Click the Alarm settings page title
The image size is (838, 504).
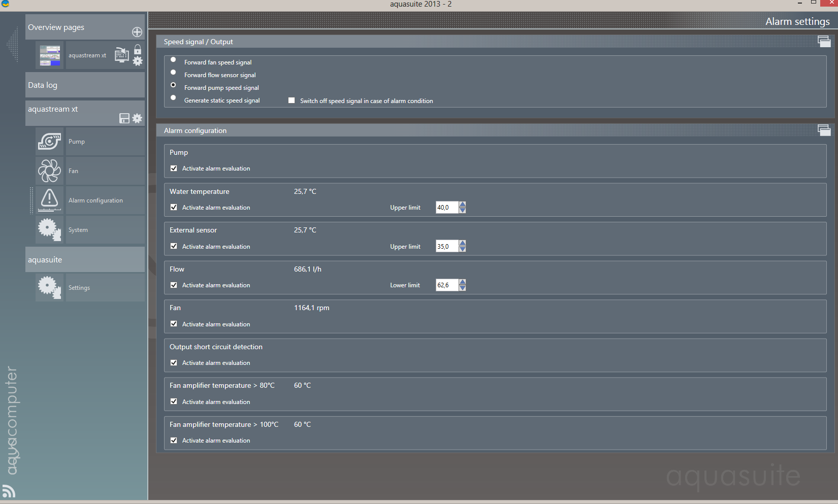click(797, 21)
